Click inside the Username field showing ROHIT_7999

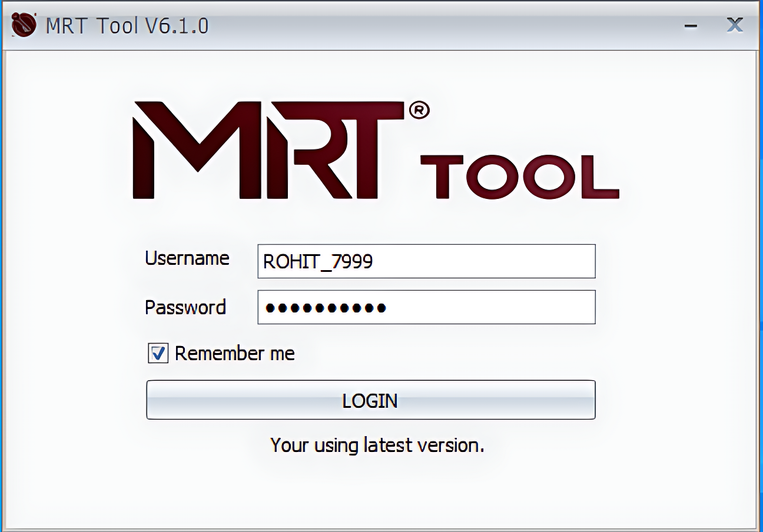pos(426,261)
